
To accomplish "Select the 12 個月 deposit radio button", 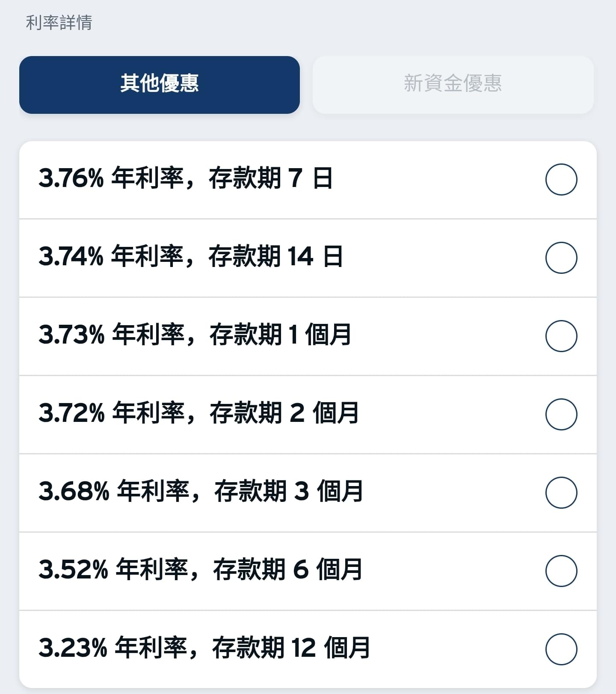I will (x=561, y=649).
